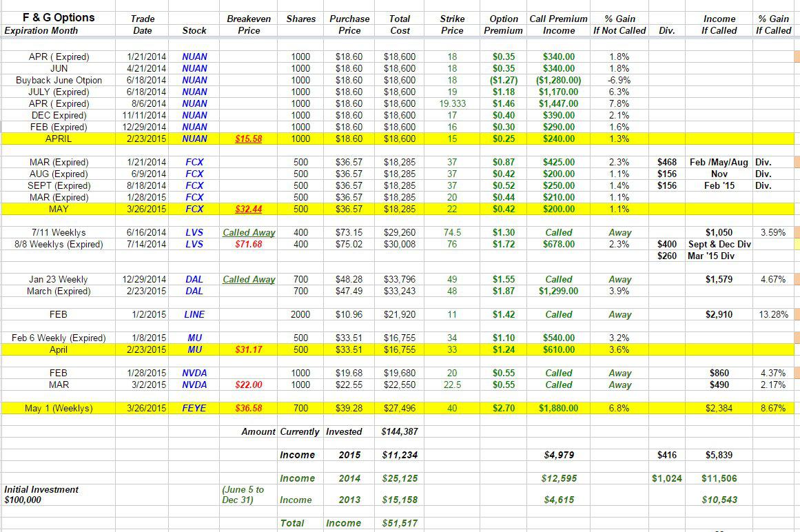Select the 19.333 strike price cell
This screenshot has height=532, width=800.
[452, 103]
